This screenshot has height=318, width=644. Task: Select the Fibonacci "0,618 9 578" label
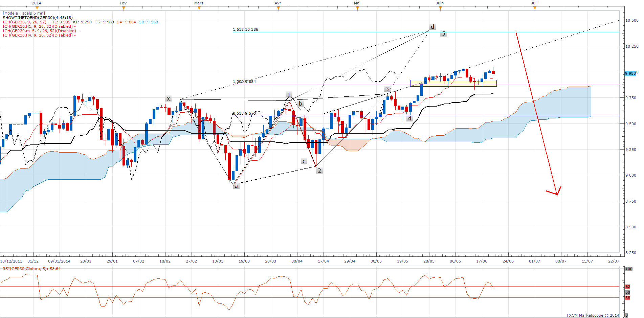coord(244,113)
